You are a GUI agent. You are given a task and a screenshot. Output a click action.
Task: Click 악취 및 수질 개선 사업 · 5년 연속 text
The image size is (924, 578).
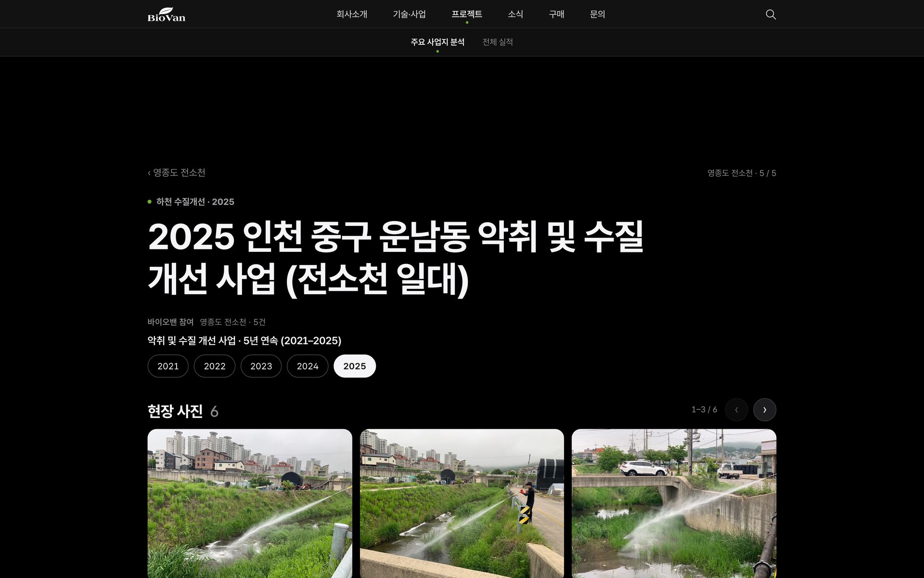[244, 341]
